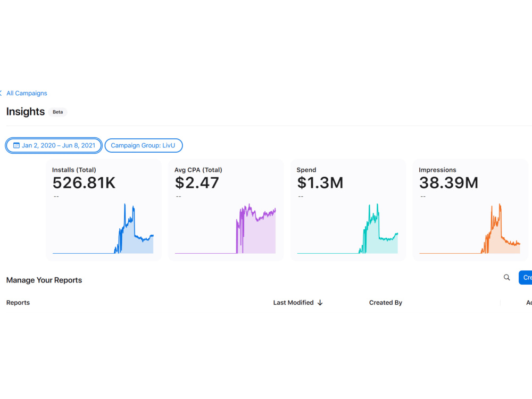
Task: Click the Created By column header
Action: pyautogui.click(x=385, y=303)
